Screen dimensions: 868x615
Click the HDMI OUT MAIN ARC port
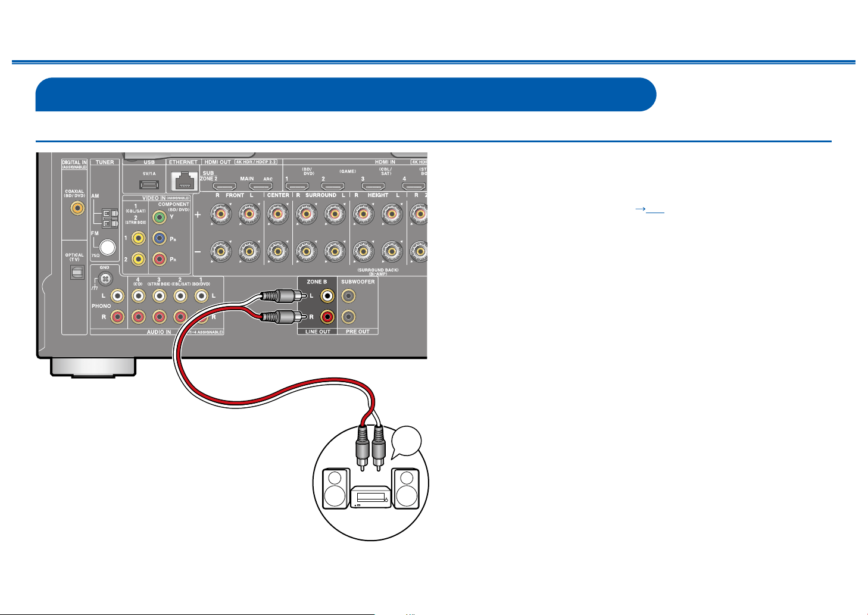click(x=260, y=186)
